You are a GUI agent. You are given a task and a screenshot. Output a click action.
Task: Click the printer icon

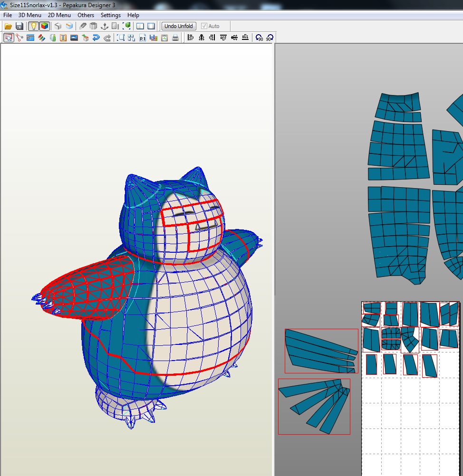(175, 38)
